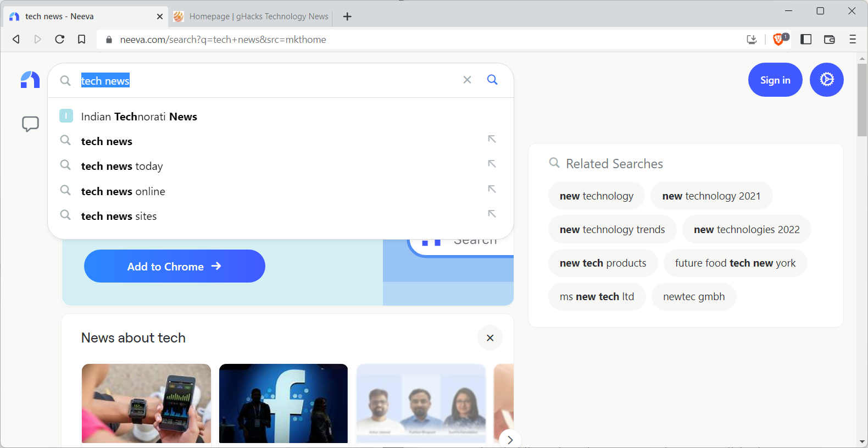Open the browser hamburger menu
The image size is (868, 448).
[853, 39]
